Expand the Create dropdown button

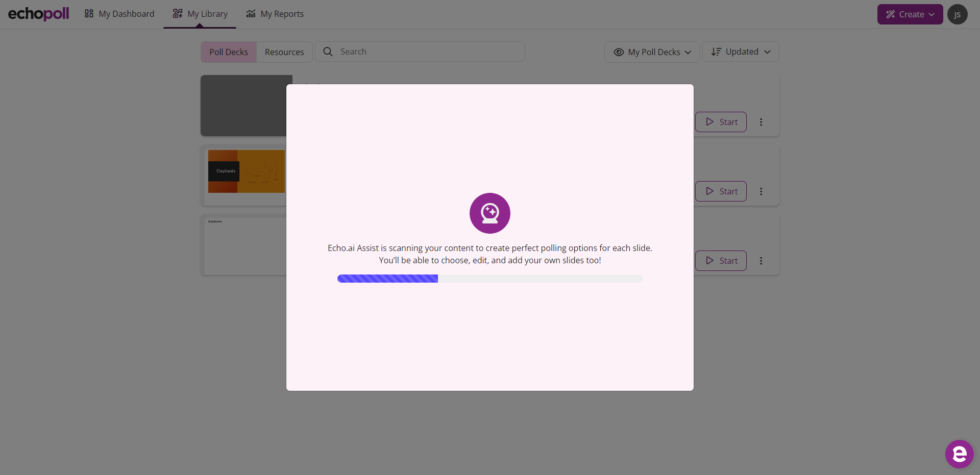[910, 14]
